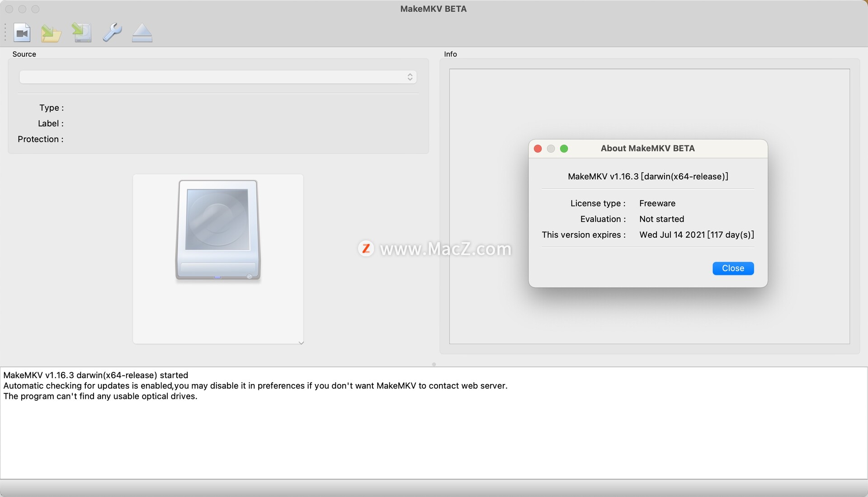The height and width of the screenshot is (497, 868).
Task: Close the About MakeMKV BETA dialog
Action: click(x=733, y=268)
